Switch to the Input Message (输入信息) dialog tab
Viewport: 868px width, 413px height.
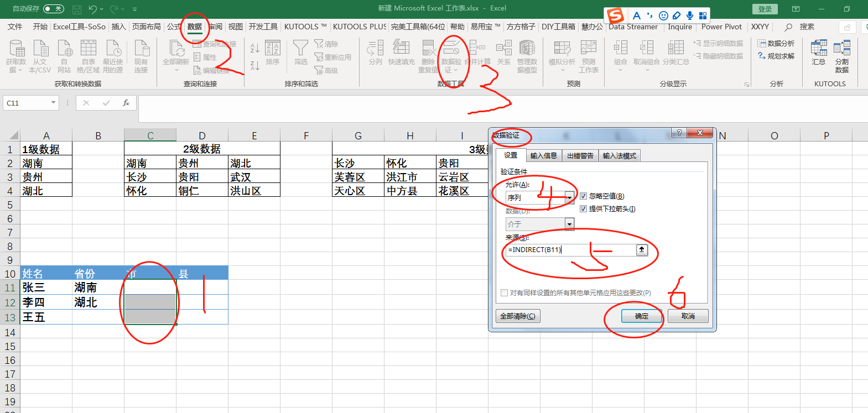pyautogui.click(x=543, y=156)
